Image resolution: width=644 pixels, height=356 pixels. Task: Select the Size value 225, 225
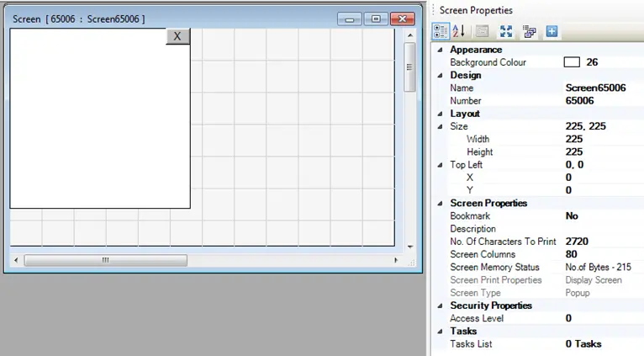point(585,126)
